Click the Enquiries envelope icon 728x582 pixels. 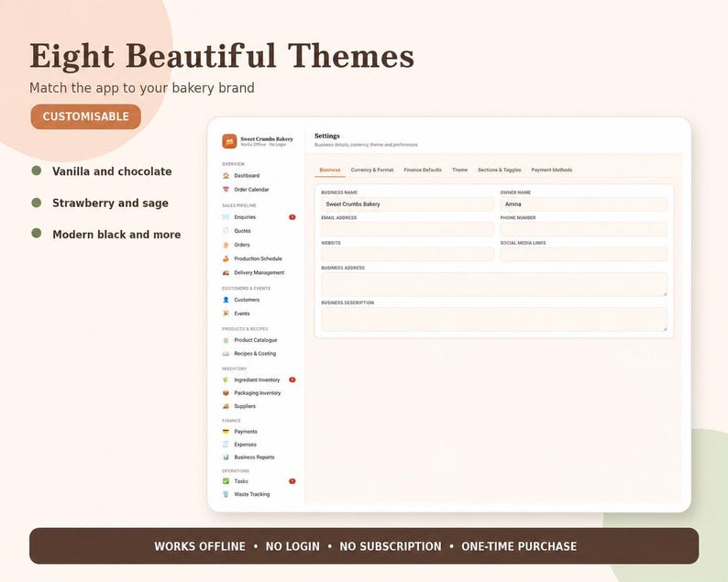click(x=226, y=216)
